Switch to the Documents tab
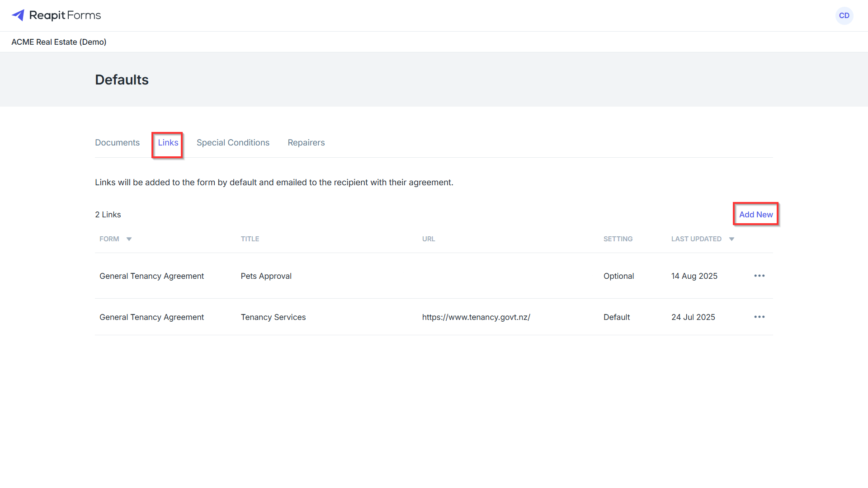The height and width of the screenshot is (488, 868). (117, 142)
